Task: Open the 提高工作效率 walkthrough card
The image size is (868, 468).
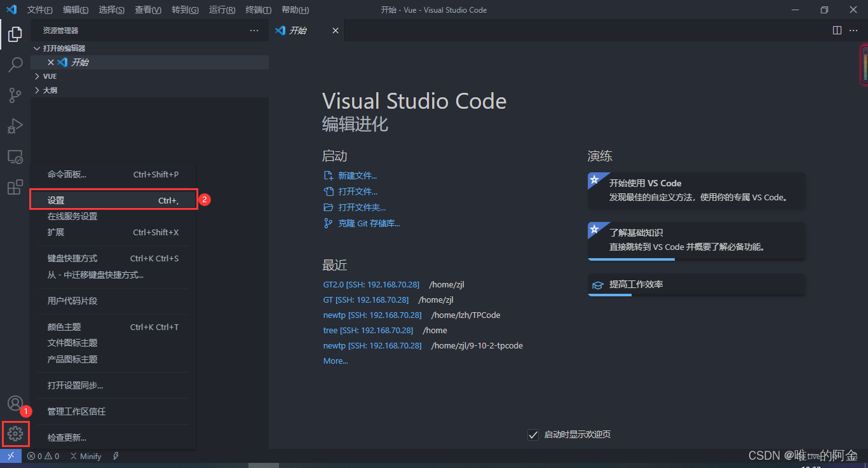Action: tap(696, 285)
